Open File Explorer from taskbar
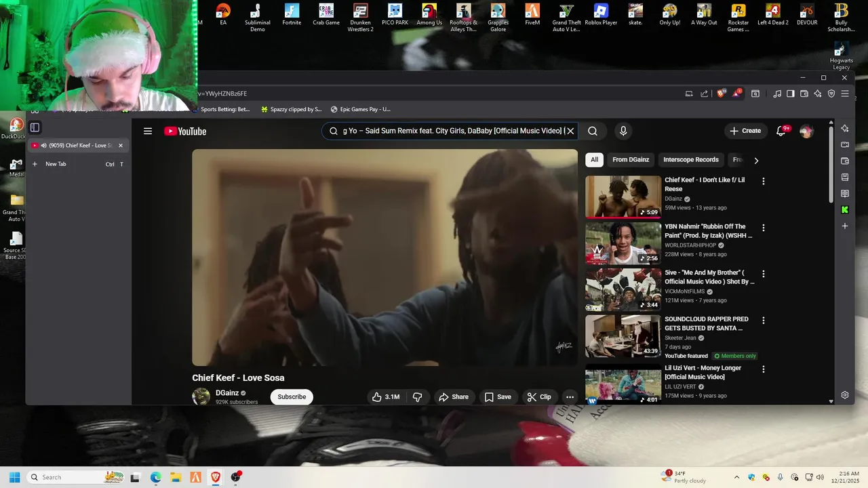 176,477
